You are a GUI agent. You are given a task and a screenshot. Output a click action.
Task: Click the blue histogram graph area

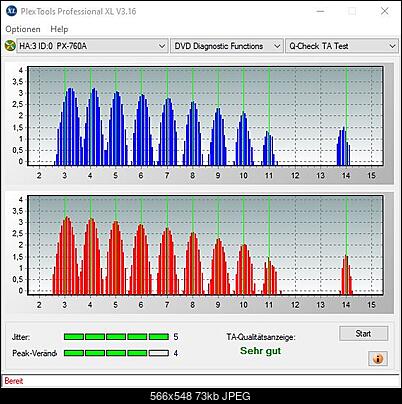pos(205,116)
